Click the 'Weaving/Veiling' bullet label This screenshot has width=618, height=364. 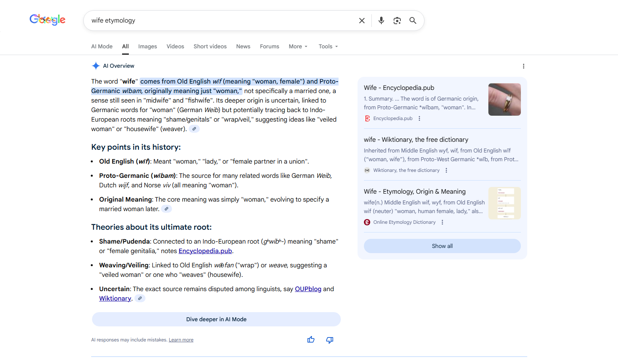coord(124,265)
